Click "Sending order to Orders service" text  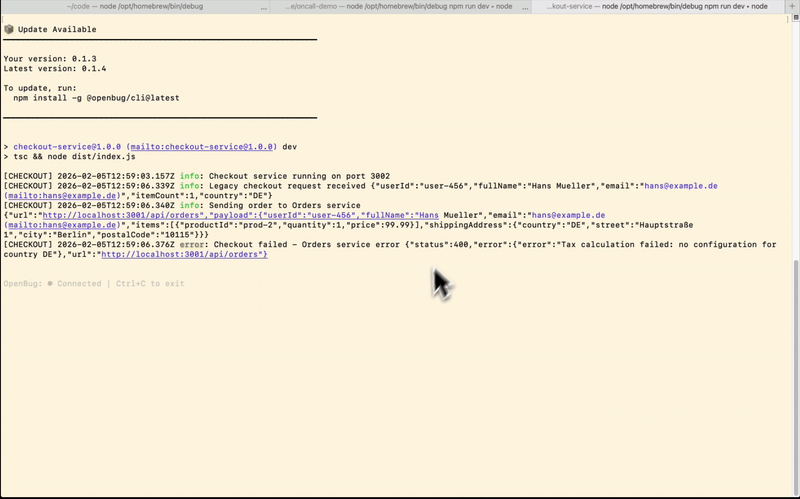[x=285, y=206]
